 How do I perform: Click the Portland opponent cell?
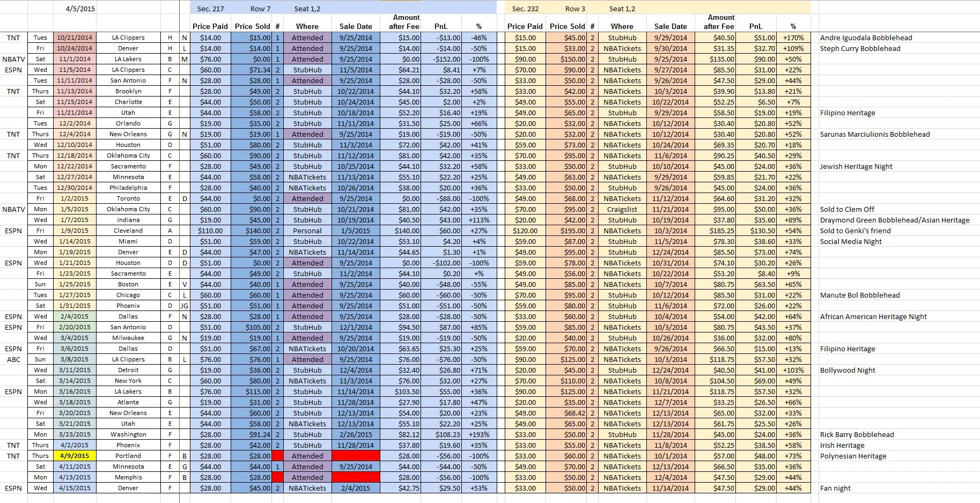pyautogui.click(x=128, y=456)
